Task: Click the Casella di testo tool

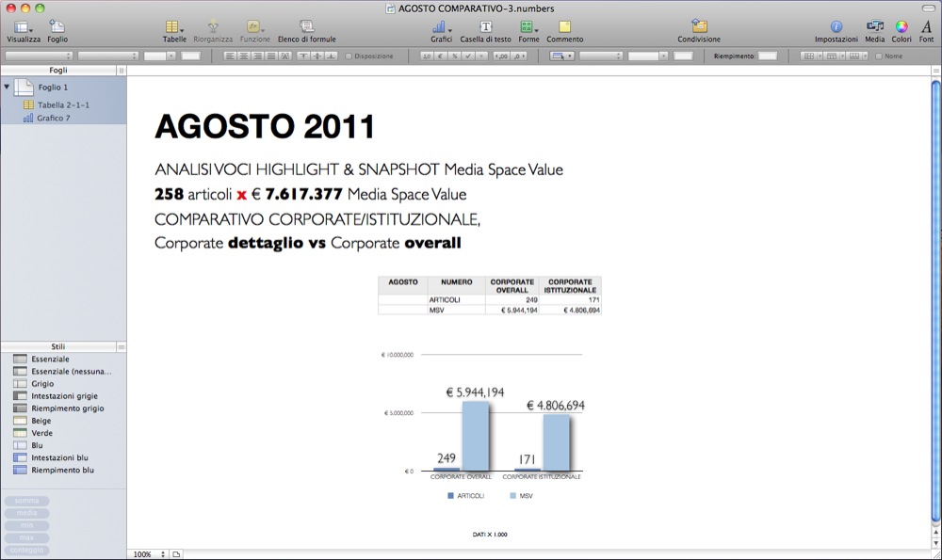Action: [485, 27]
